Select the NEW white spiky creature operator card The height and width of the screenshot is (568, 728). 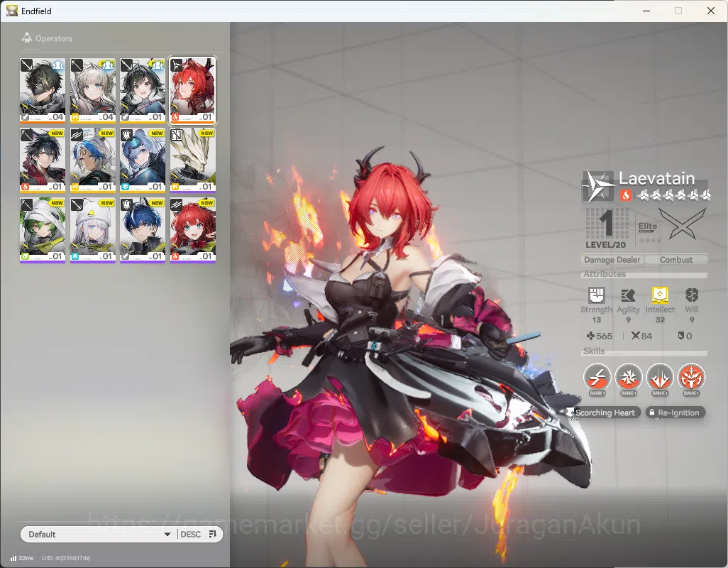(x=193, y=160)
